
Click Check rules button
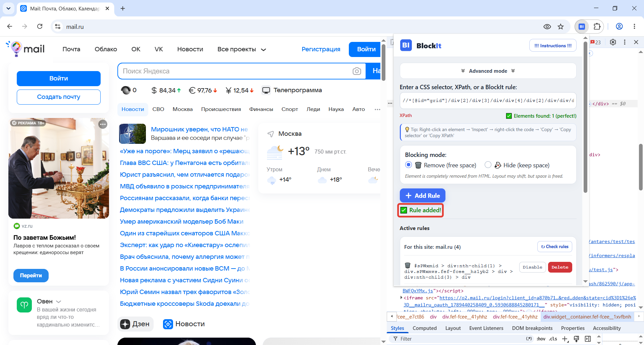coord(554,247)
